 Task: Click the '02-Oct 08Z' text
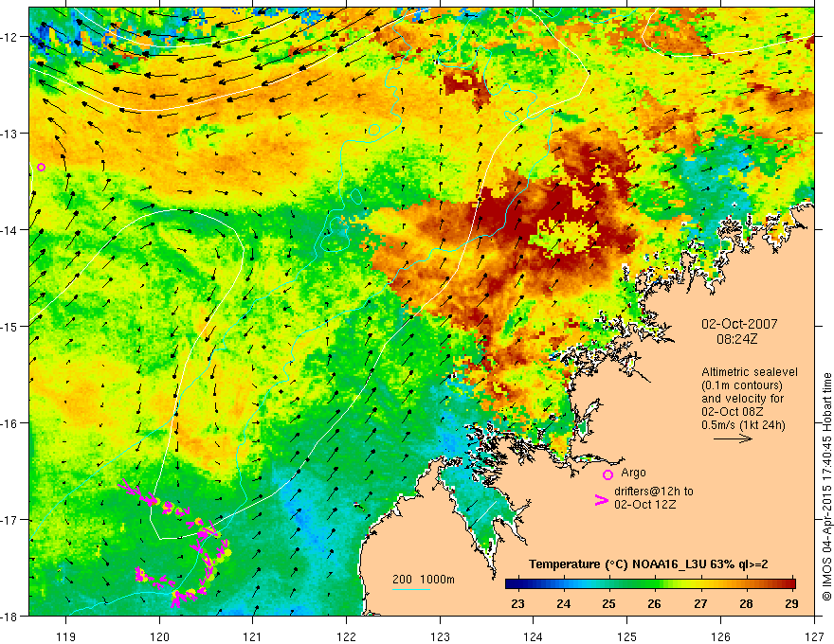point(732,412)
